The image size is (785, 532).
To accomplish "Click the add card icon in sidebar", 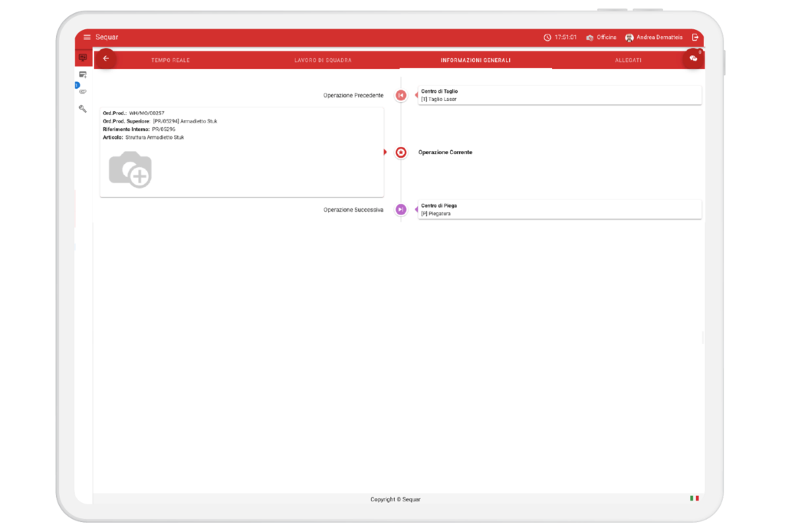I will [83, 74].
